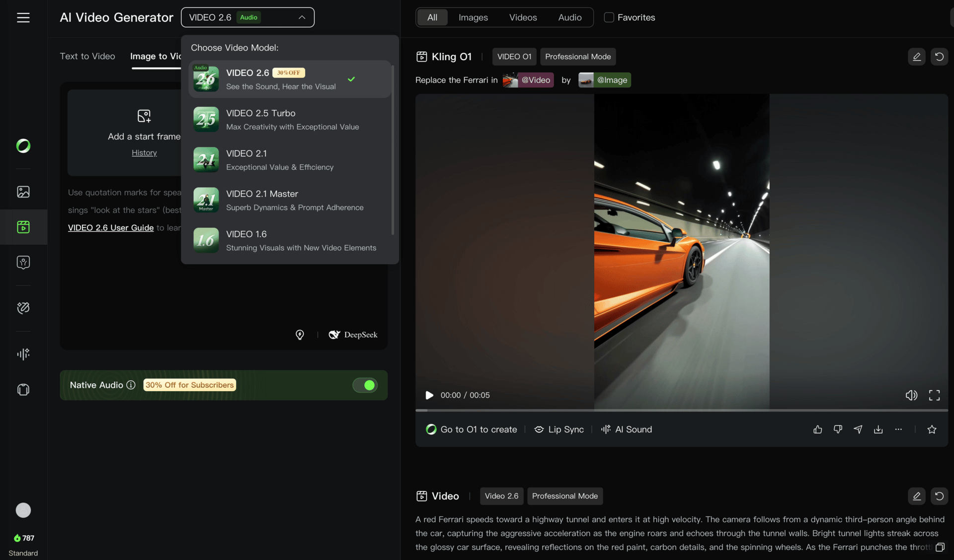This screenshot has height=560, width=954.
Task: Toggle the Native Audio switch
Action: click(x=365, y=385)
